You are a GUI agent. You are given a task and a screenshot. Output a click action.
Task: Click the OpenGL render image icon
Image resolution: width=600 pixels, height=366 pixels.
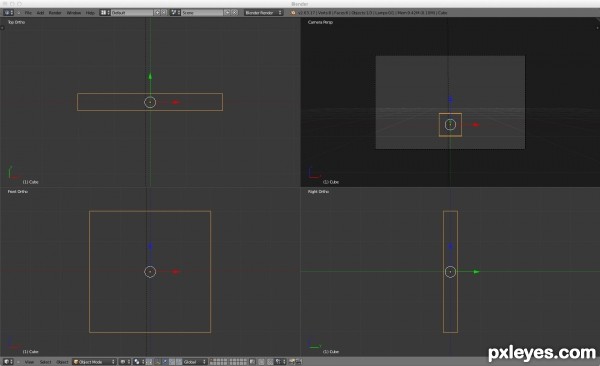292,362
